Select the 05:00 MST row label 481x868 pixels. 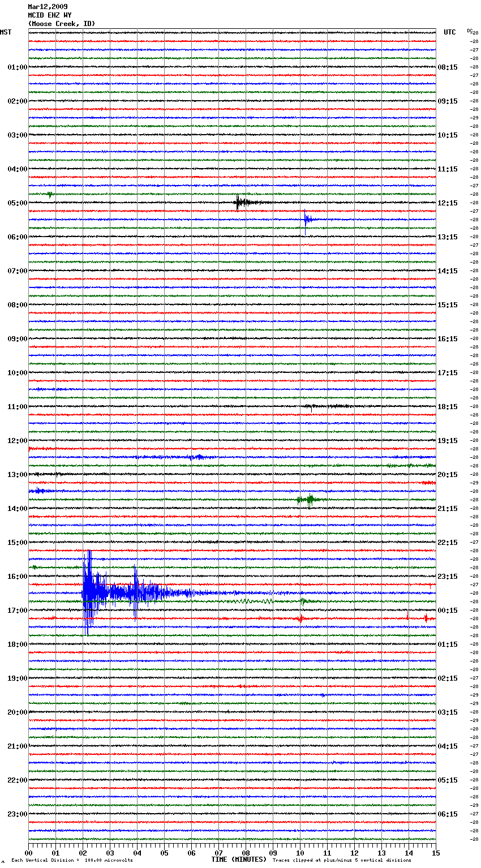tap(18, 203)
